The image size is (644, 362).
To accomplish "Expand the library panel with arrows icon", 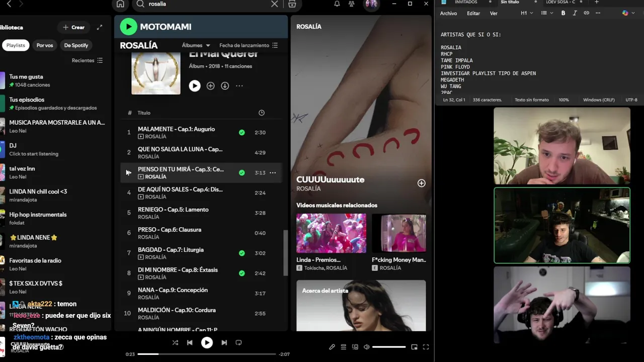I will pyautogui.click(x=100, y=27).
